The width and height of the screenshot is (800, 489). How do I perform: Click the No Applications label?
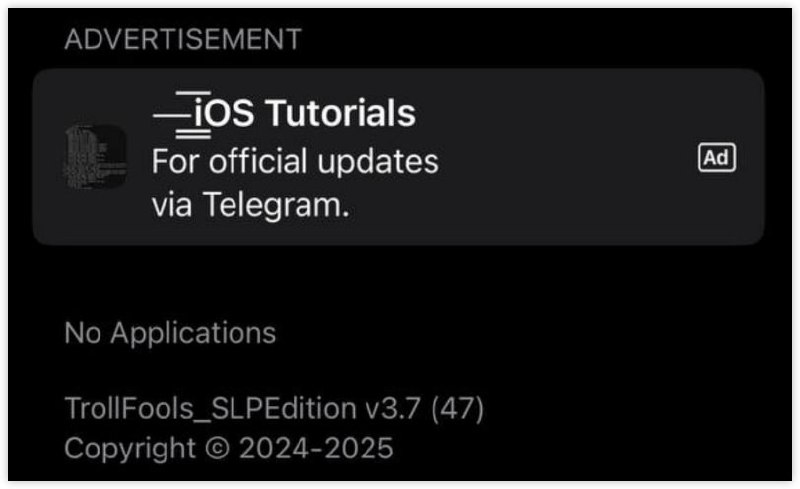click(170, 333)
